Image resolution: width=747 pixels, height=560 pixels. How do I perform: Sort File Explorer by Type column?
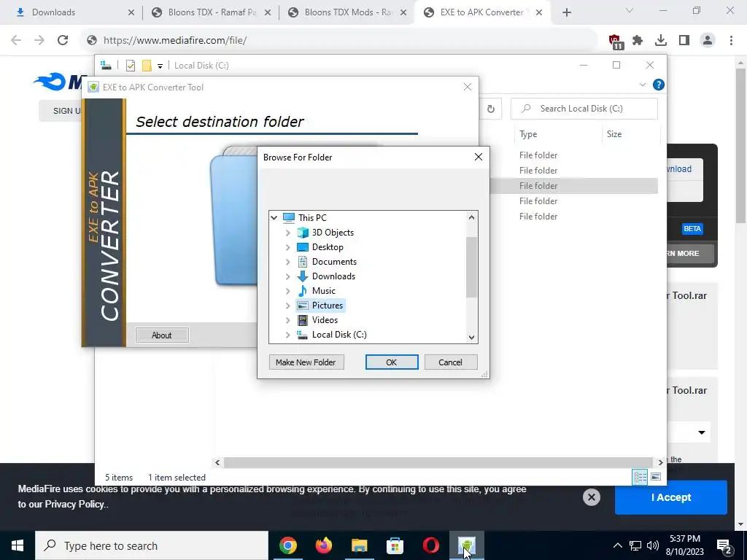click(x=528, y=134)
